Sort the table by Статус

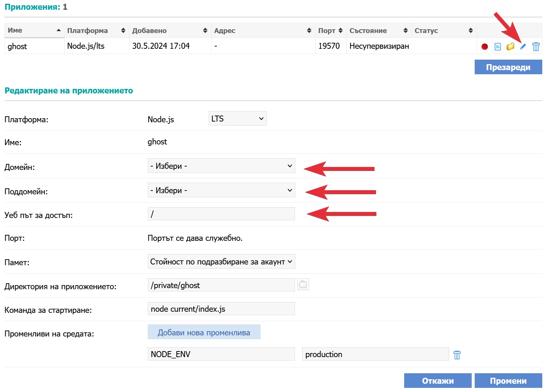(x=444, y=30)
